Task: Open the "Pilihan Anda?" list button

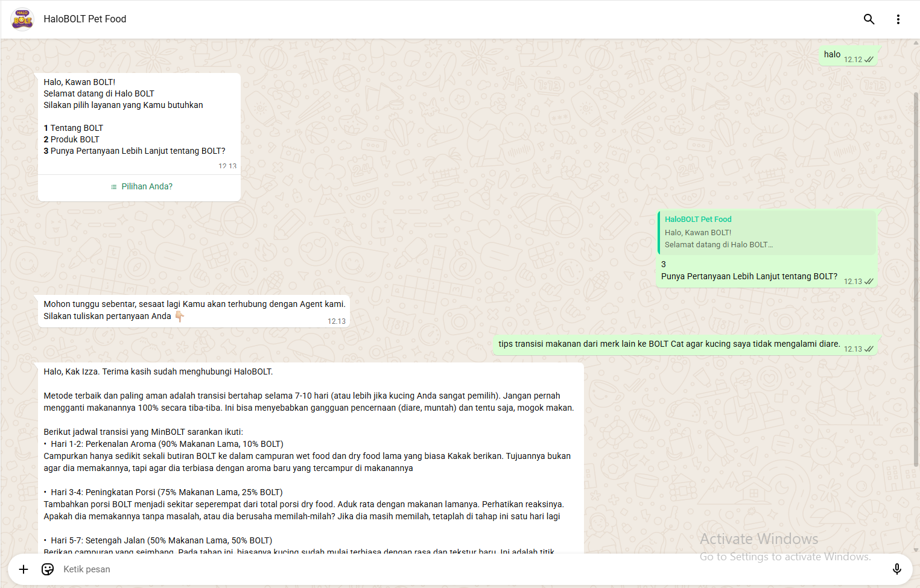Action: click(x=141, y=187)
